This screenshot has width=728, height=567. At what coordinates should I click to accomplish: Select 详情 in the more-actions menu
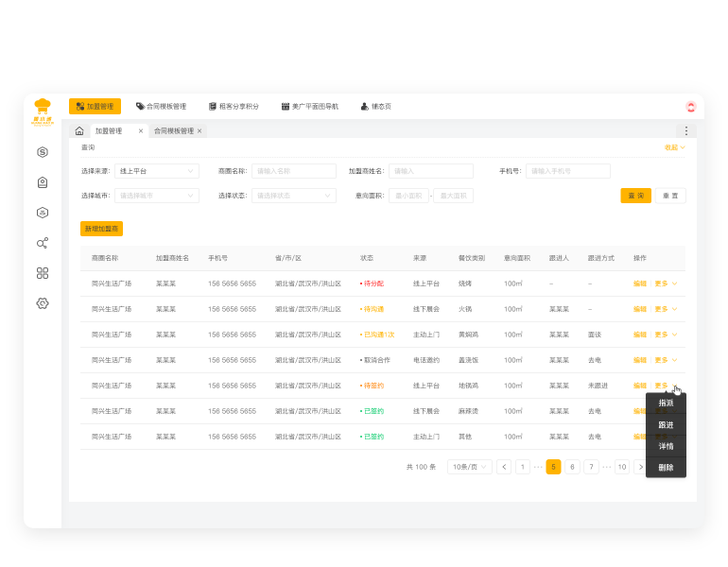pyautogui.click(x=666, y=446)
